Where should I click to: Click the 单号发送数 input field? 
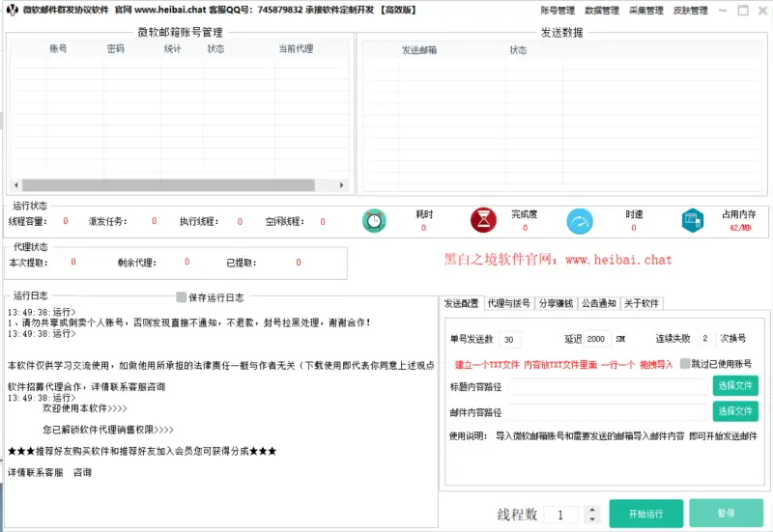pyautogui.click(x=511, y=340)
